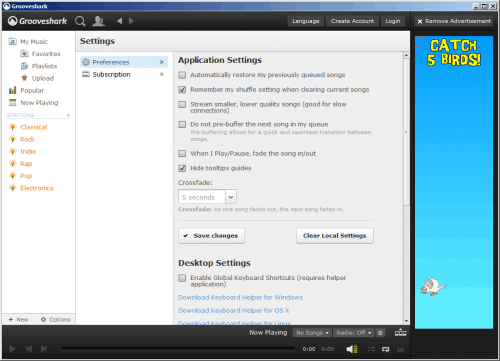Enable automatically restore previously queued songs
Screen dimensions: 500x361
coord(182,75)
